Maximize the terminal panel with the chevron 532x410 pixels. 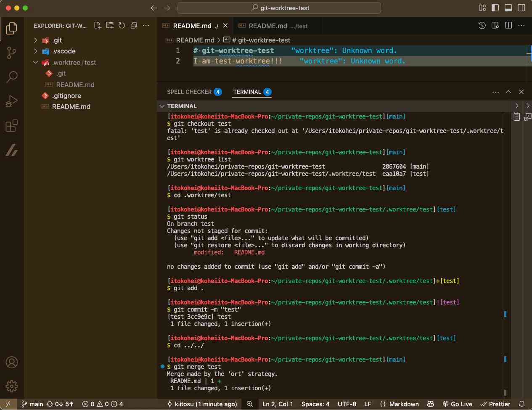click(508, 92)
